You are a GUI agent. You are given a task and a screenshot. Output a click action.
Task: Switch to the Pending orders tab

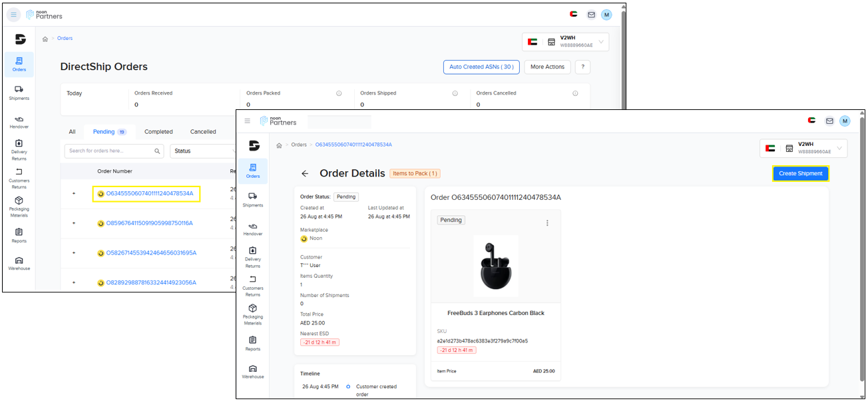tap(110, 132)
